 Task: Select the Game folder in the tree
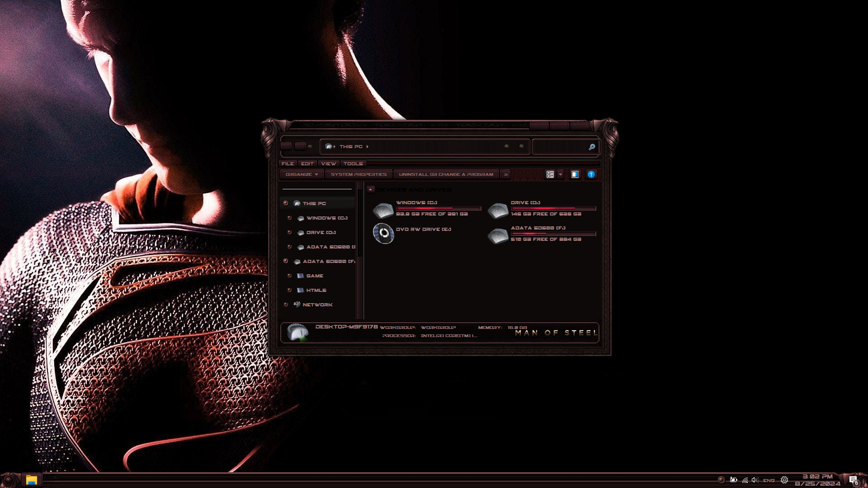315,276
